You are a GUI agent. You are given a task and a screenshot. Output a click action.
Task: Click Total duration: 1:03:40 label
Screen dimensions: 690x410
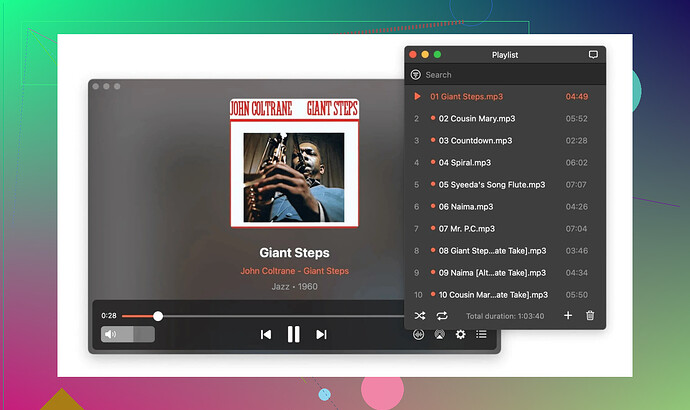[505, 316]
